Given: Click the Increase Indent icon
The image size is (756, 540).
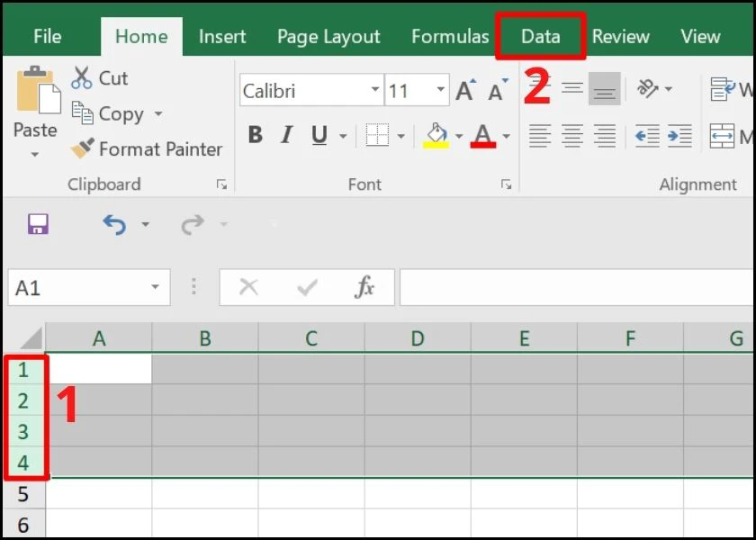Looking at the screenshot, I should tap(679, 136).
